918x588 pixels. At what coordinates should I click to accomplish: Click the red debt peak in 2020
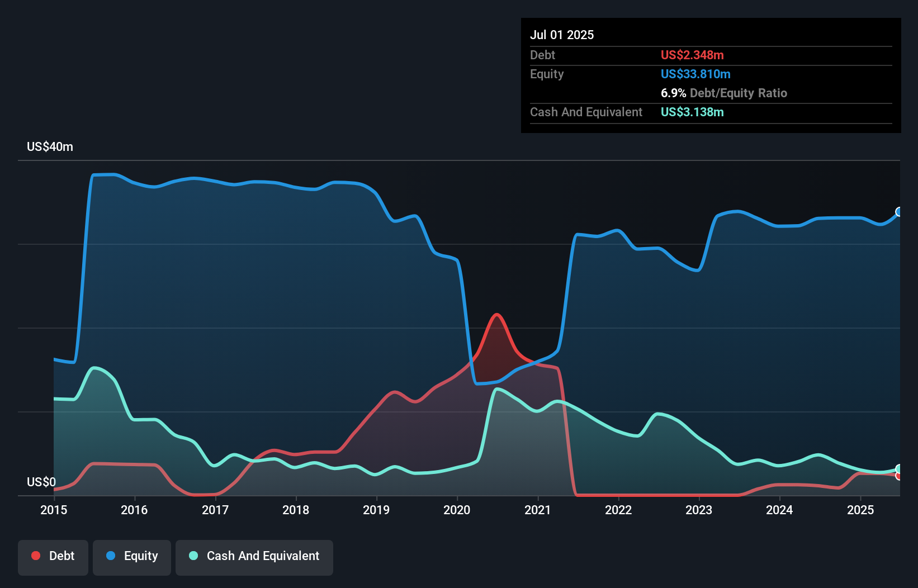click(x=496, y=315)
